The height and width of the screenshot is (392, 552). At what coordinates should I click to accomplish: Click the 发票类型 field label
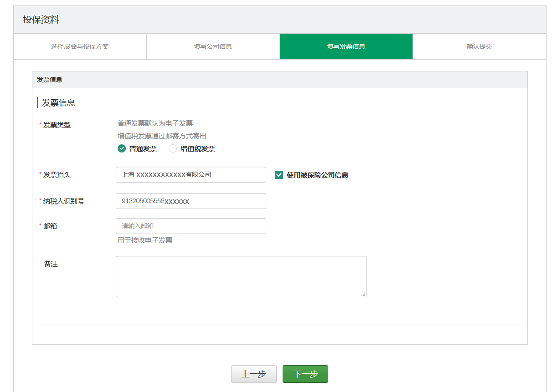coord(57,125)
